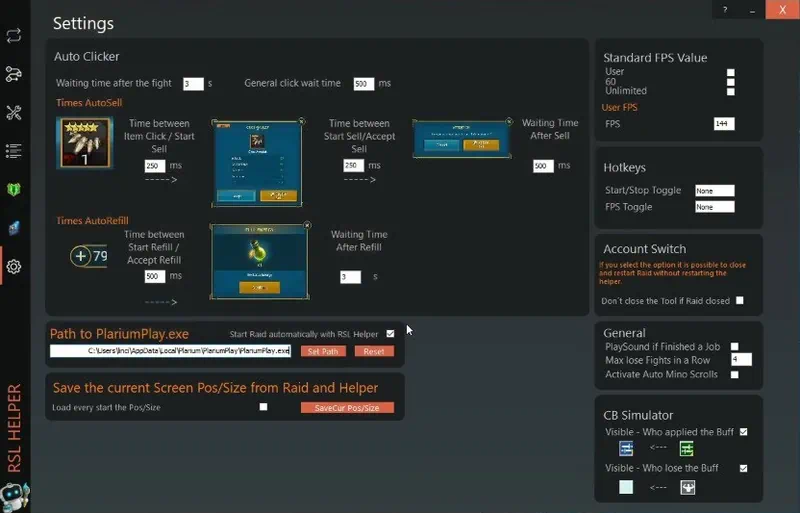
Task: Click the light blue square lose-buff swatch
Action: click(x=626, y=487)
